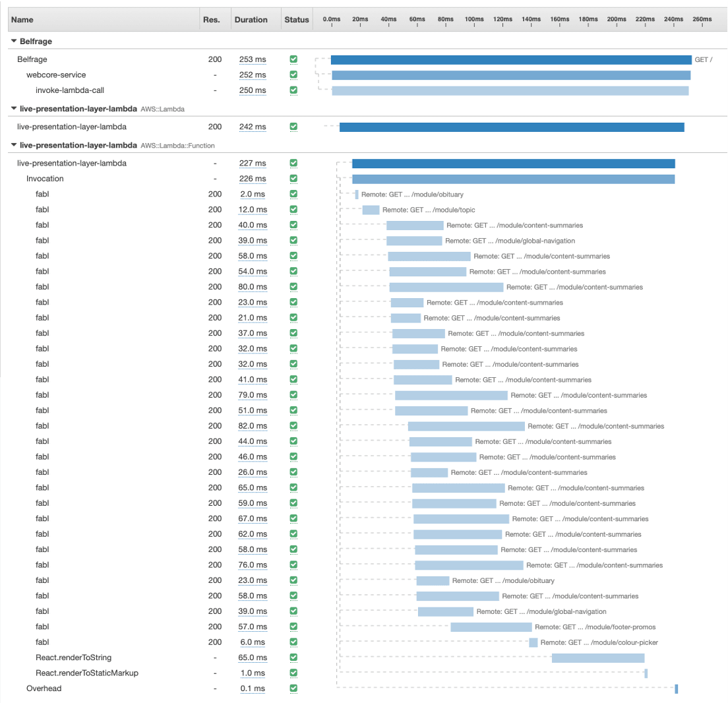Viewport: 728px width, 703px height.
Task: Collapse the live-presentation-layer-lambda AWS::Lambda section
Action: 13,109
